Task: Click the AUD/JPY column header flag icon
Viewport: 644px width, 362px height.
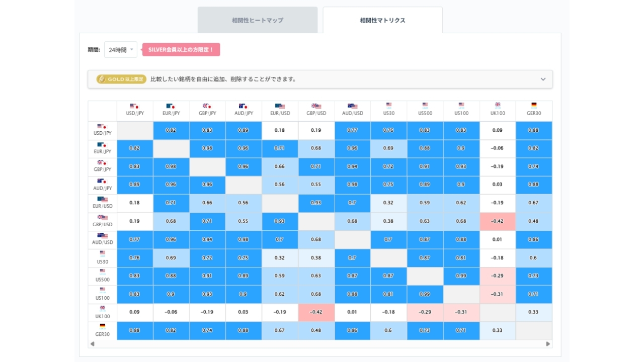Action: [243, 106]
